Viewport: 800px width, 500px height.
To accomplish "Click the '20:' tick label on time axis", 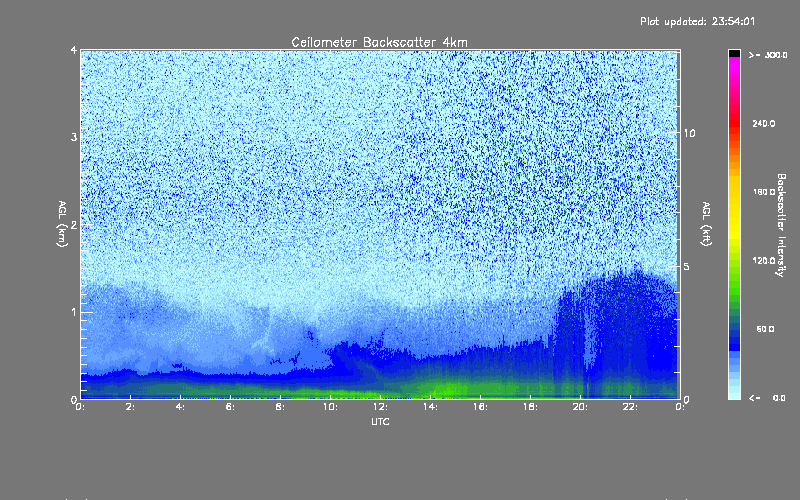I will [x=580, y=407].
